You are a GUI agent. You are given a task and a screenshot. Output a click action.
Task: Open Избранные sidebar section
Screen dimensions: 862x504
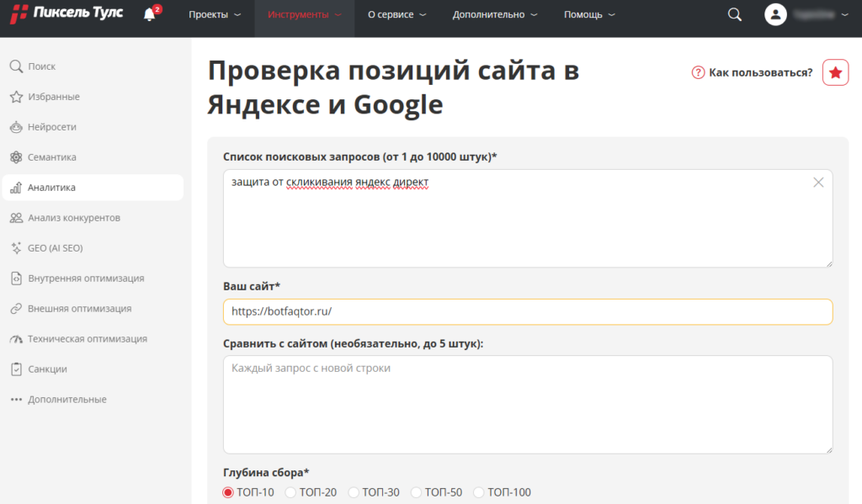coord(54,97)
